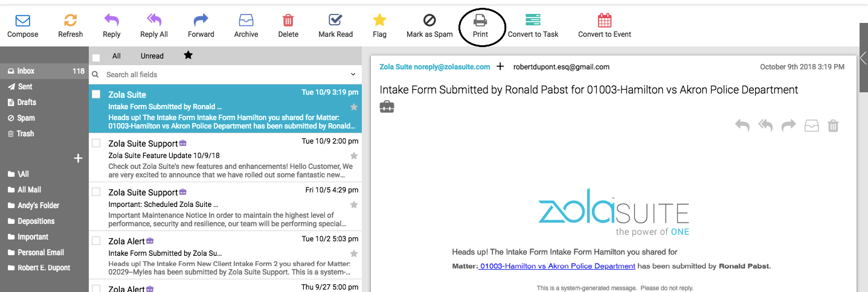Image resolution: width=868 pixels, height=292 pixels.
Task: Click sender Zola Suite noreply@zolasuite.com
Action: (434, 67)
